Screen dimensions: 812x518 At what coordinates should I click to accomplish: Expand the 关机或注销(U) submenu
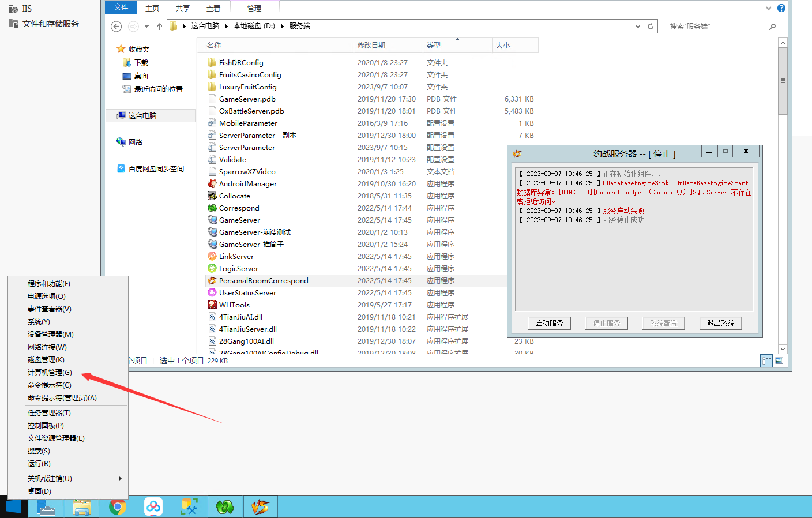[x=120, y=478]
